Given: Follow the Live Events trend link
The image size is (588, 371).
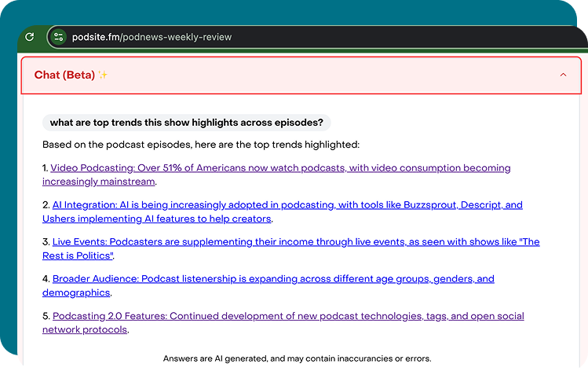Looking at the screenshot, I should pos(291,248).
